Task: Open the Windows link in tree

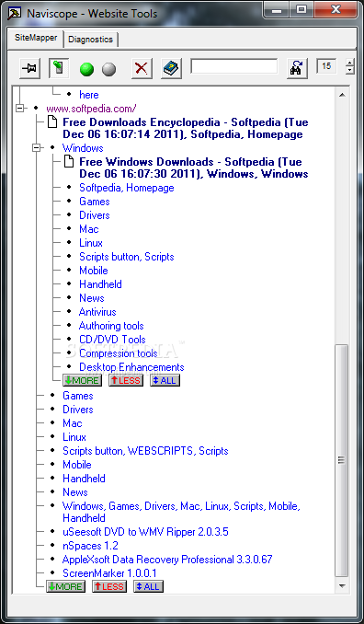Action: [83, 148]
